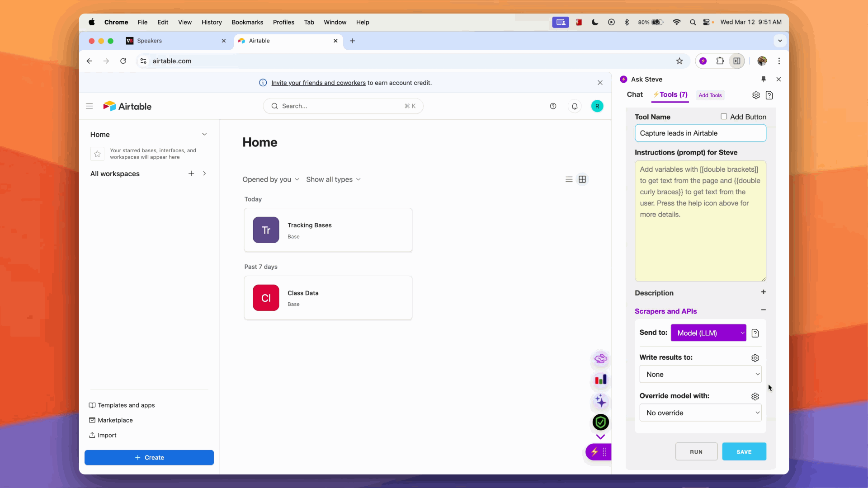Enable the Add Button checkbox

pyautogui.click(x=724, y=116)
